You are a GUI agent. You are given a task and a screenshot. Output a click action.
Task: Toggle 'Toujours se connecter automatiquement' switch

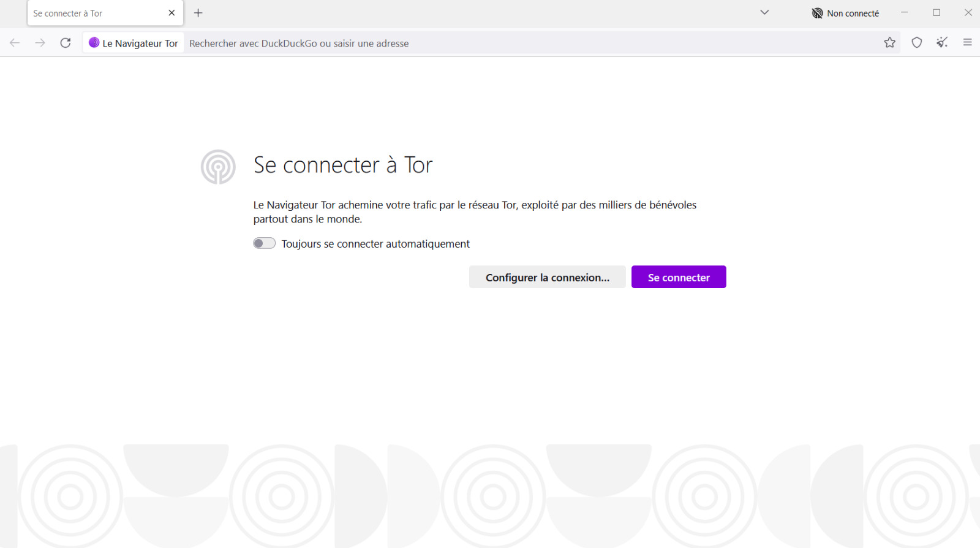(264, 243)
